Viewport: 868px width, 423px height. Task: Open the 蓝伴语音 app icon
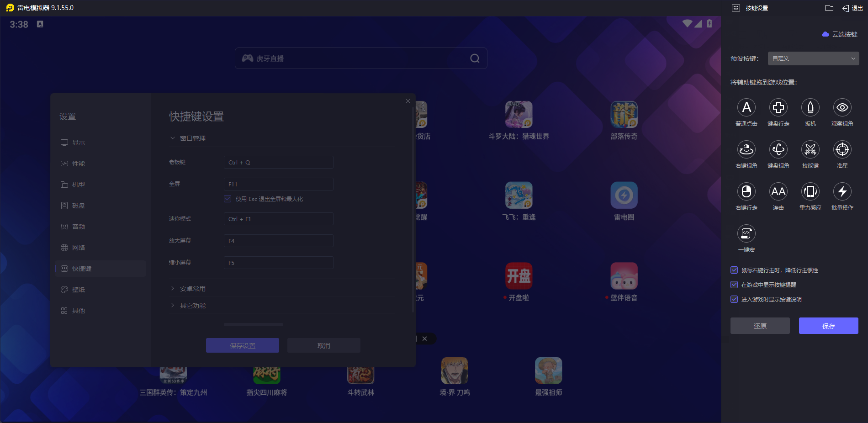click(624, 276)
